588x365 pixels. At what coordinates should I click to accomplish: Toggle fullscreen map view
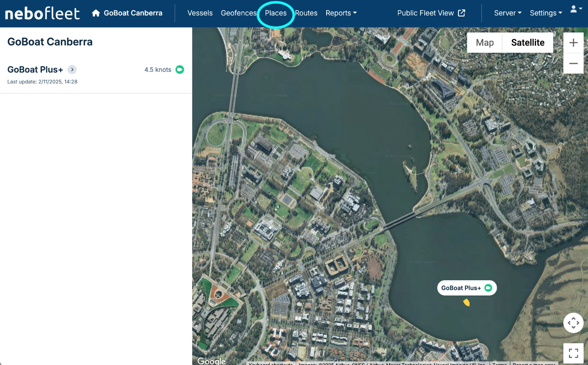coord(573,353)
